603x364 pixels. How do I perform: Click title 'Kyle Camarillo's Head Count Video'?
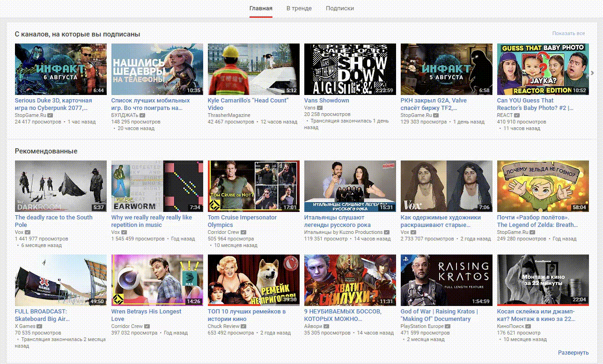[x=248, y=104]
